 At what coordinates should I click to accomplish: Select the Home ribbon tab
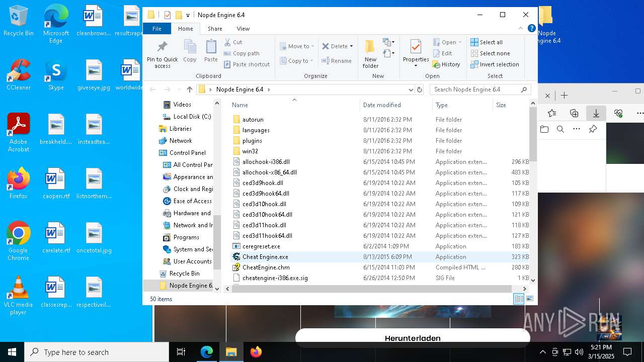[185, 29]
